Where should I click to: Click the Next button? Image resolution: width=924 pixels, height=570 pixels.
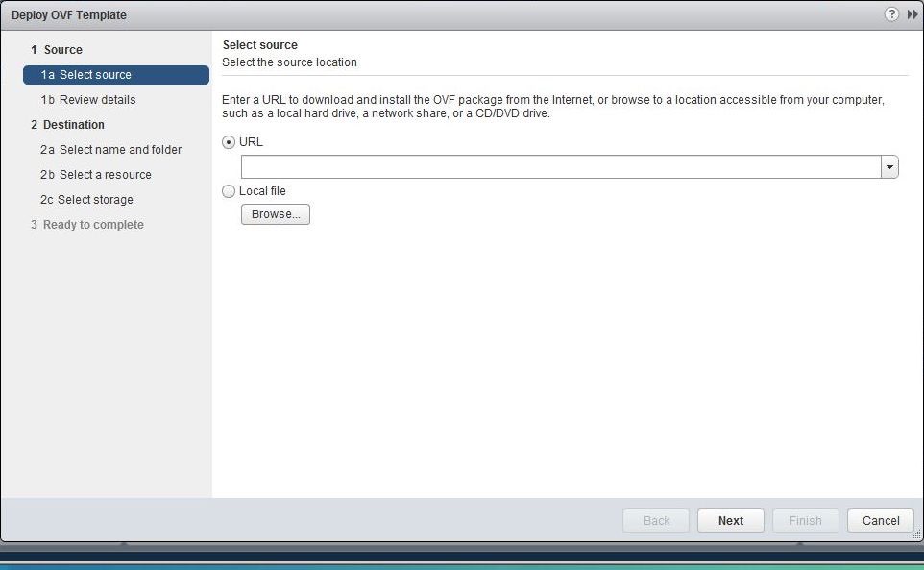click(731, 521)
